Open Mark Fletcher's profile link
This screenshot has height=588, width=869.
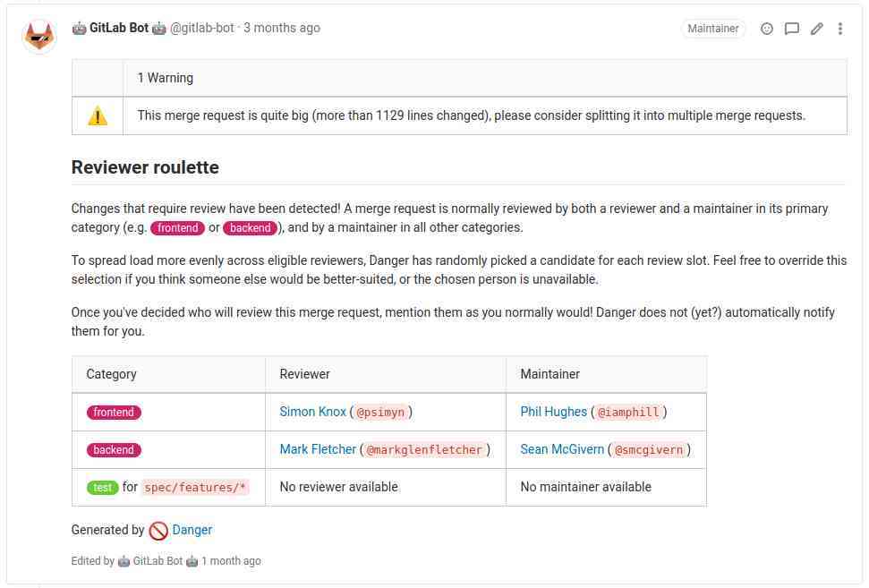coord(318,449)
